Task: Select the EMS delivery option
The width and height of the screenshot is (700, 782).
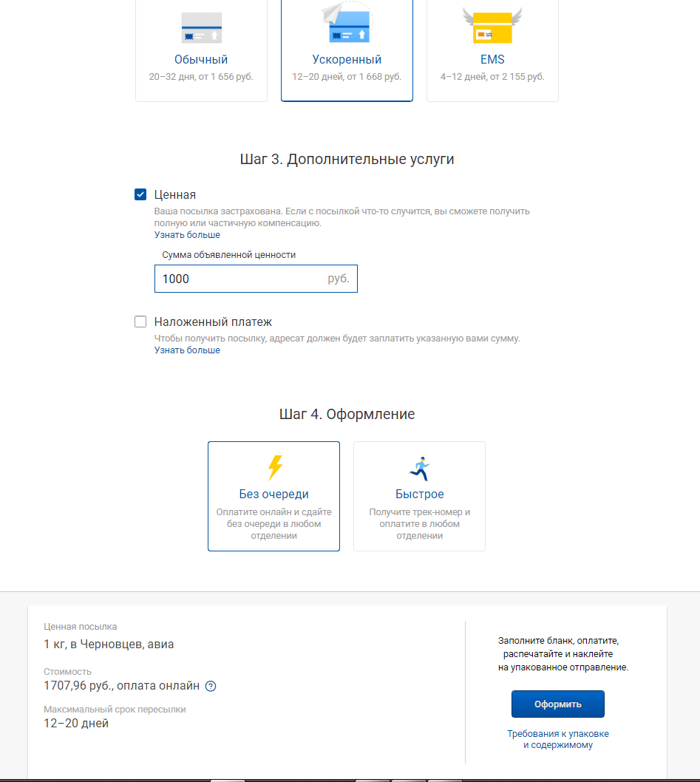Action: 492,50
